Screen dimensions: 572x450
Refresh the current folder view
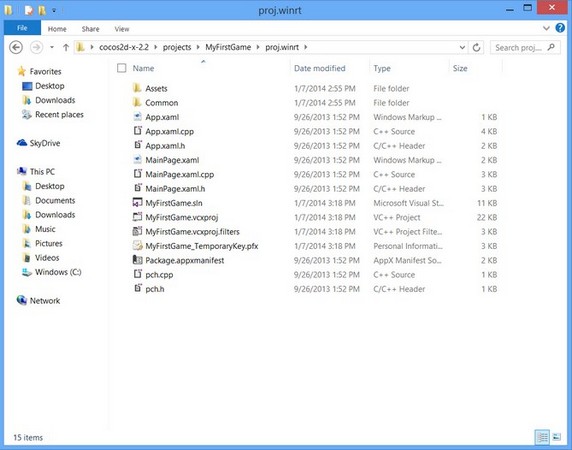click(476, 47)
